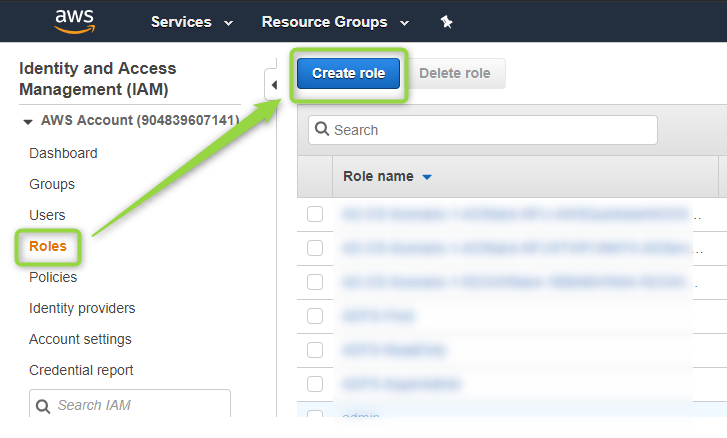Sort by Role name arrow icon
The width and height of the screenshot is (727, 438).
427,177
